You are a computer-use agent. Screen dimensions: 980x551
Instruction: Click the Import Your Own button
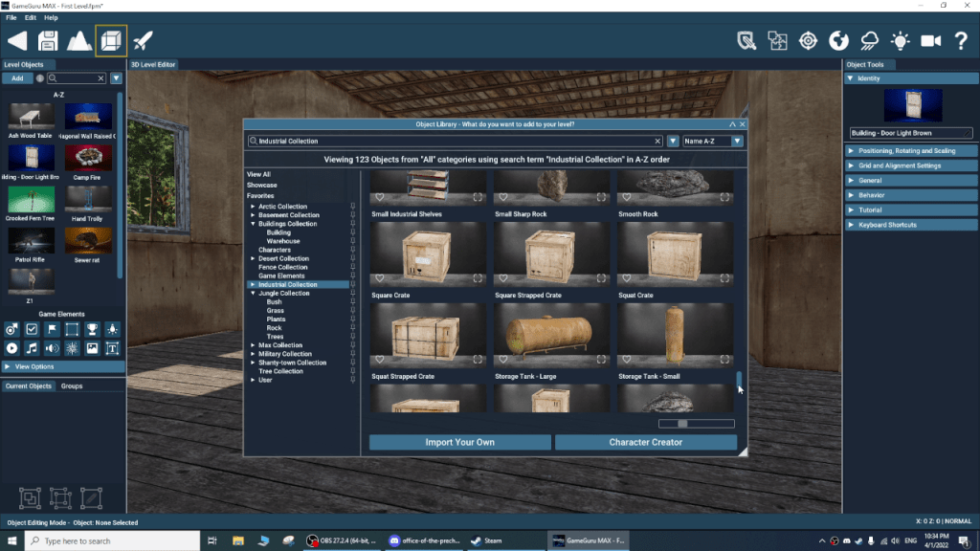point(459,443)
